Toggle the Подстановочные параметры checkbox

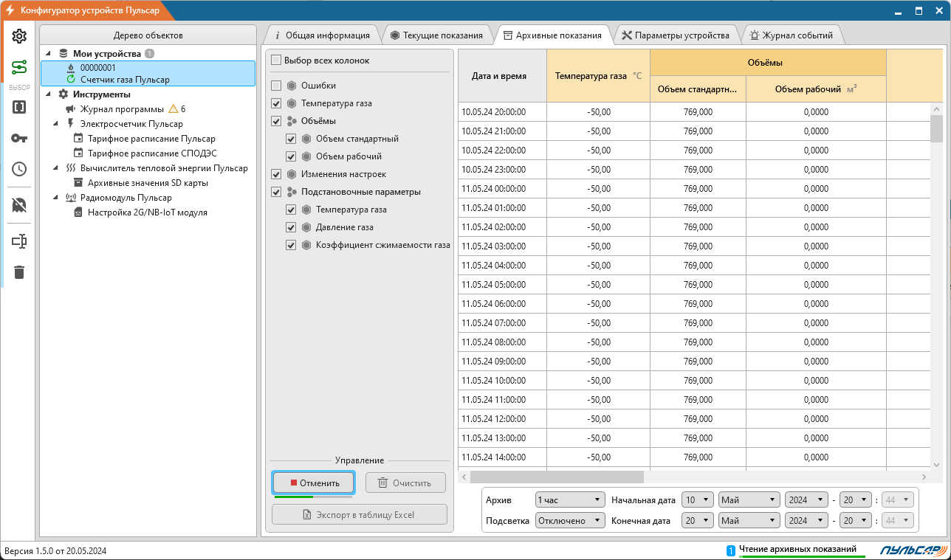(x=276, y=192)
